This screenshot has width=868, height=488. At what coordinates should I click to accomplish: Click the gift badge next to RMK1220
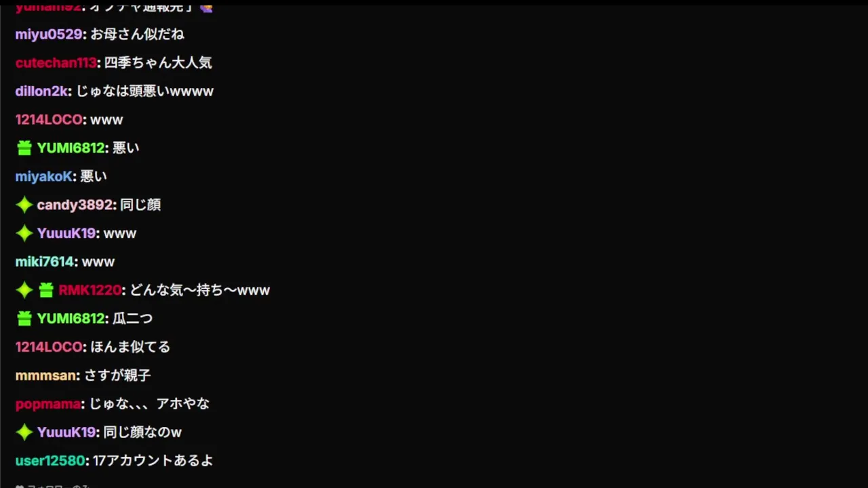point(46,290)
